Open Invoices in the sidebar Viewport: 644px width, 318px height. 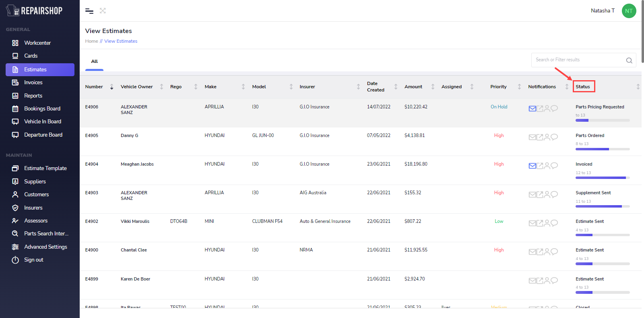[x=33, y=83]
